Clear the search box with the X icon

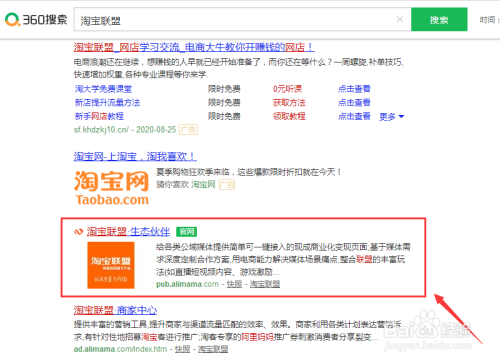pyautogui.click(x=400, y=20)
